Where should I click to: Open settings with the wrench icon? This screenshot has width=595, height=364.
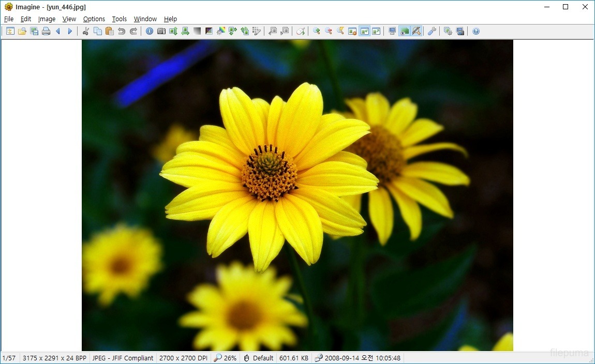click(432, 32)
